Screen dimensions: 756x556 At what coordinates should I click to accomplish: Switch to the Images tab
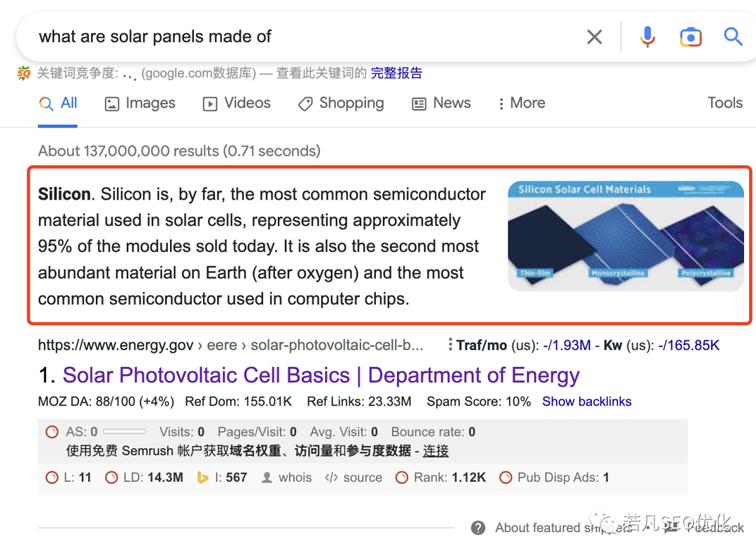pyautogui.click(x=140, y=103)
